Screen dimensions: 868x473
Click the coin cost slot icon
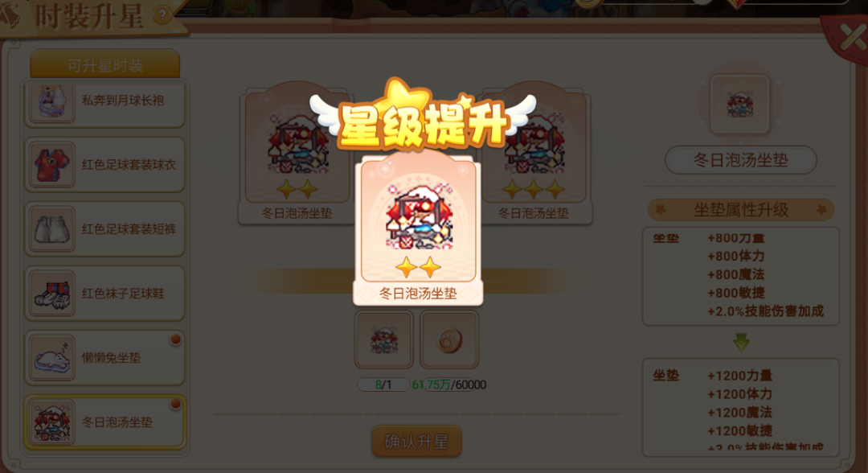pos(449,339)
